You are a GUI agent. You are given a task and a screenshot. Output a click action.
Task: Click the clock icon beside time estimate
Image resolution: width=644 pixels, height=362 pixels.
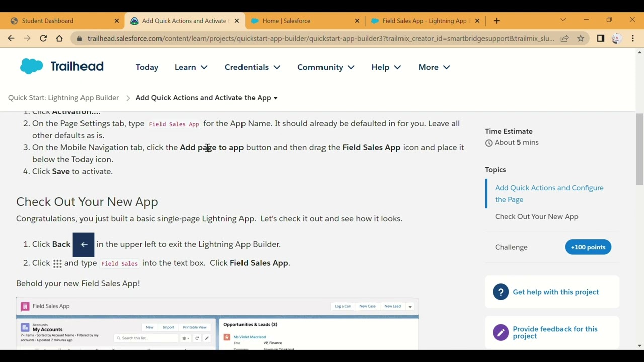(489, 143)
